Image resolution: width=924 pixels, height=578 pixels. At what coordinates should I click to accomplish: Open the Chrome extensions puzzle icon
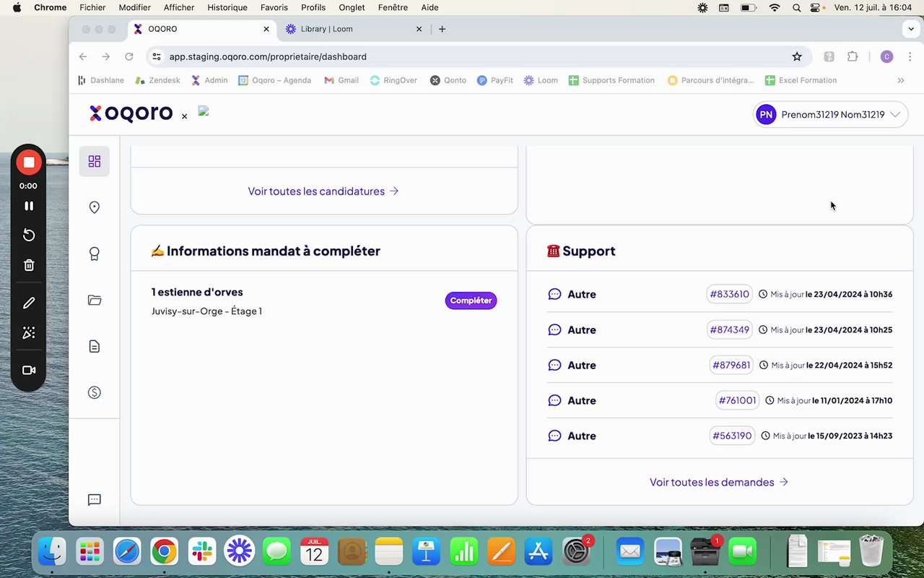click(853, 56)
